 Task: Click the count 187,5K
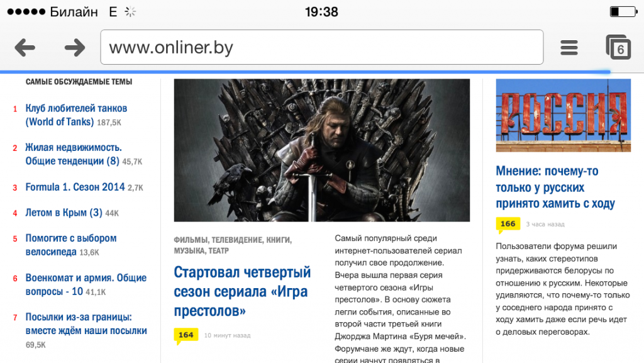tap(109, 123)
